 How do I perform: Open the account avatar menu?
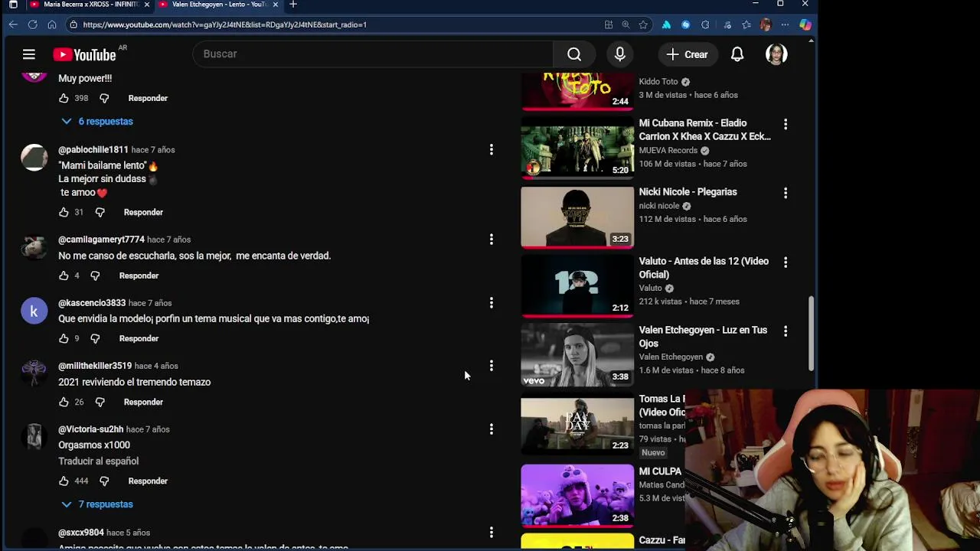[776, 54]
